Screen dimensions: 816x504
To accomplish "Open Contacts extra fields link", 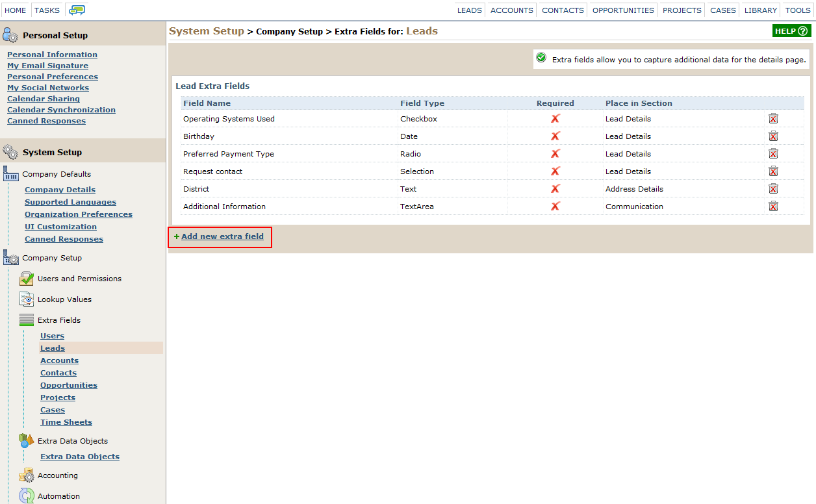I will [x=58, y=373].
